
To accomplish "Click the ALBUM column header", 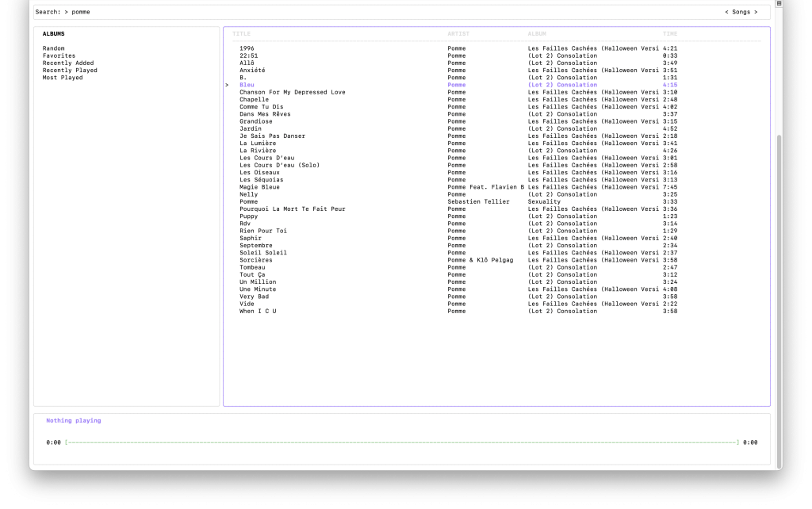I will click(537, 33).
